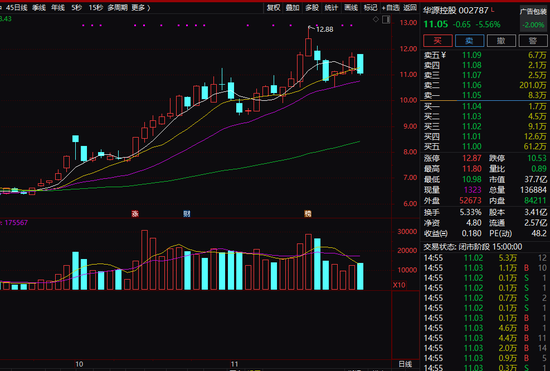Open the 多股 multi-stock view

tap(312, 7)
